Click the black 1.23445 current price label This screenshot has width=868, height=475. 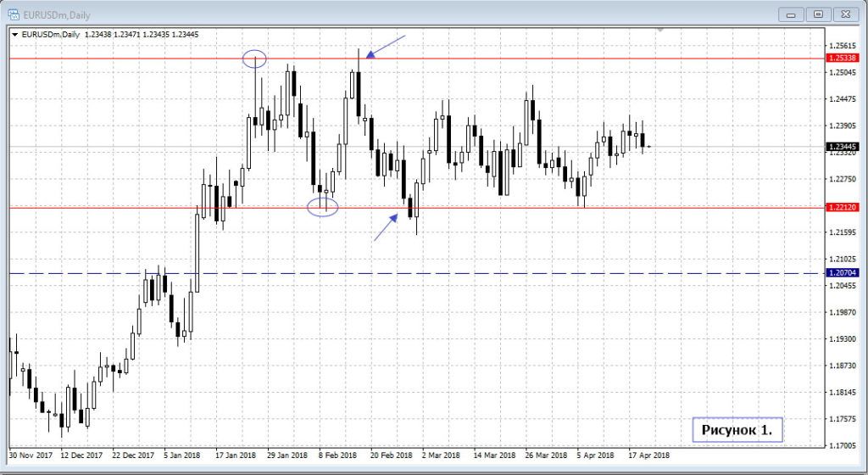(842, 147)
